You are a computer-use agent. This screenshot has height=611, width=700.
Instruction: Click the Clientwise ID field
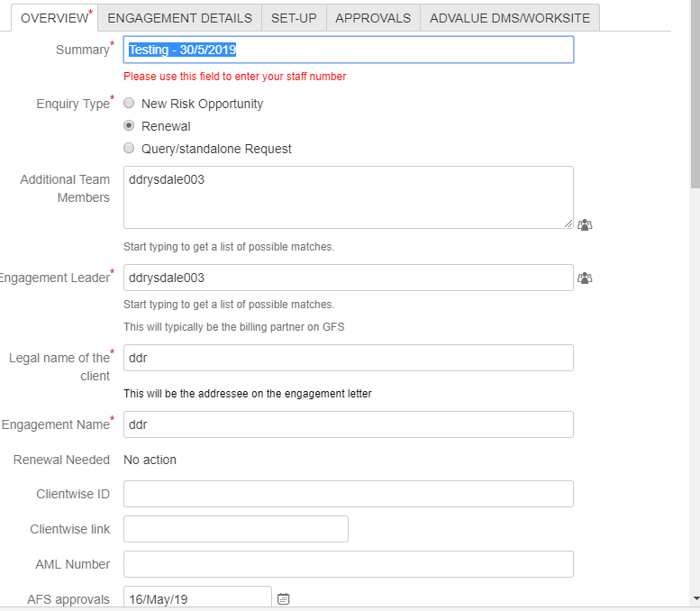click(349, 494)
